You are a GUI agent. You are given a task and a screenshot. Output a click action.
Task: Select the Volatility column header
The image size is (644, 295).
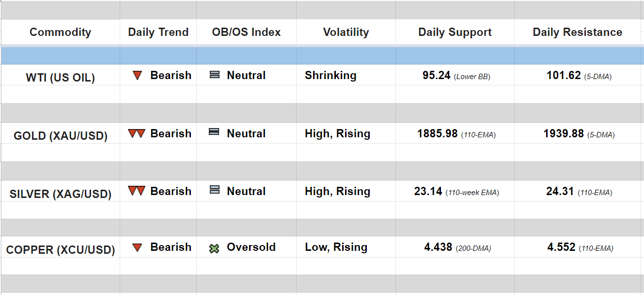346,32
